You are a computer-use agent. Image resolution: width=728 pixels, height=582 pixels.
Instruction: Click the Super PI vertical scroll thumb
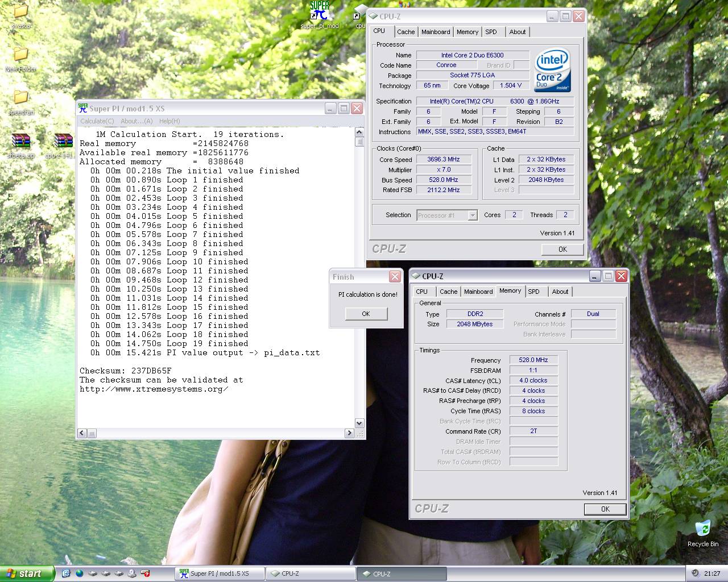359,142
